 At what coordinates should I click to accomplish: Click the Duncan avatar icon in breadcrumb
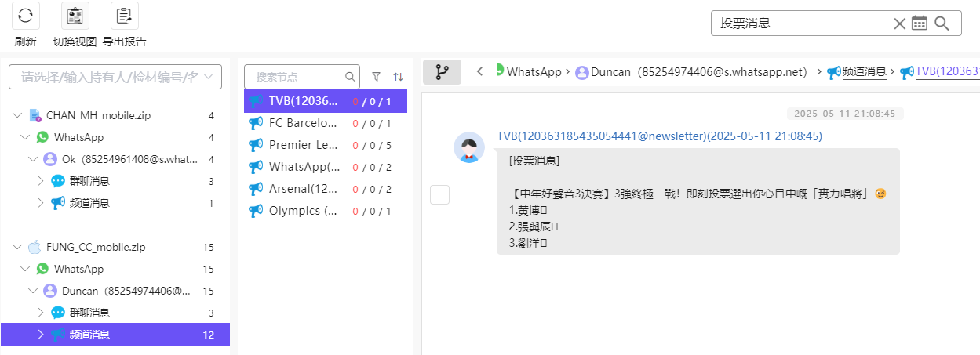click(582, 72)
